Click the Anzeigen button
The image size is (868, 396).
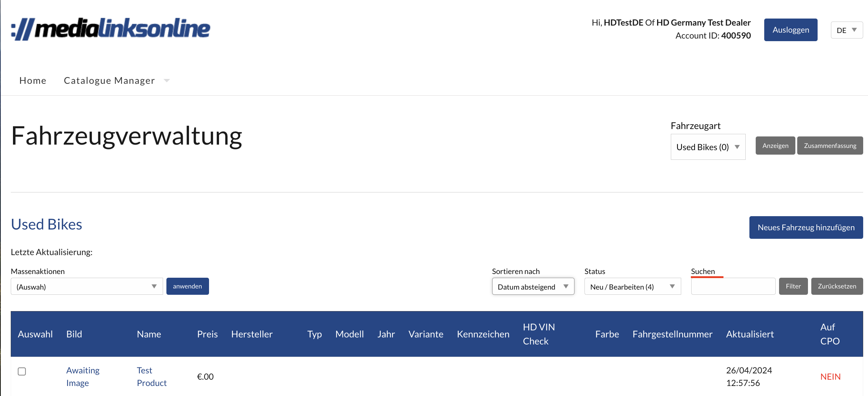(775, 146)
